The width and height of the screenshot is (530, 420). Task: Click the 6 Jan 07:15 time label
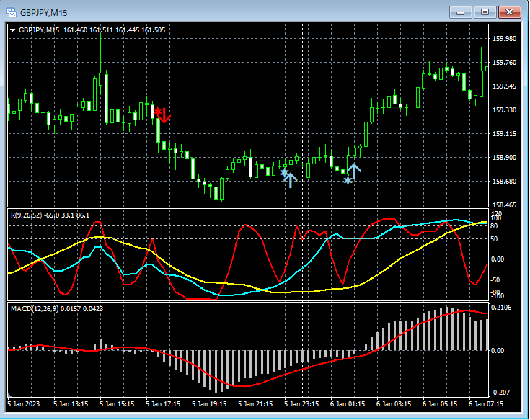486,404
